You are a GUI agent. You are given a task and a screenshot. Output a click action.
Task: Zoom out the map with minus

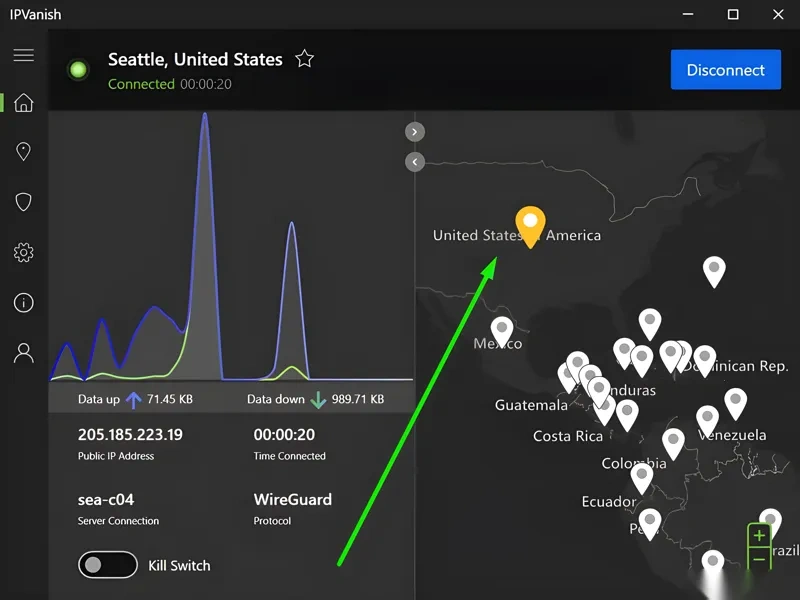759,559
